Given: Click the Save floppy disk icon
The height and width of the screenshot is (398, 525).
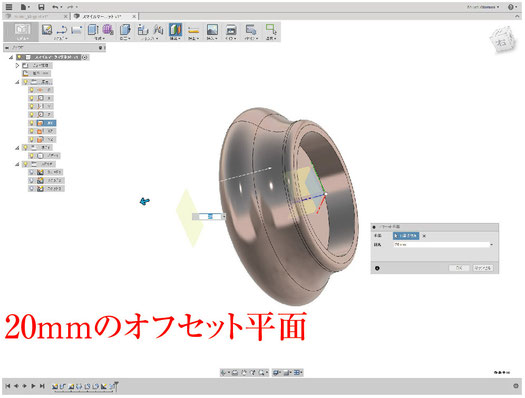Looking at the screenshot, I should 41,7.
